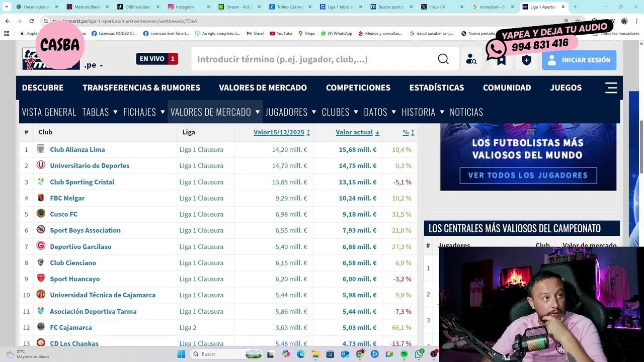
Task: Reload the page with browser refresh icon
Action: pyautogui.click(x=31, y=21)
